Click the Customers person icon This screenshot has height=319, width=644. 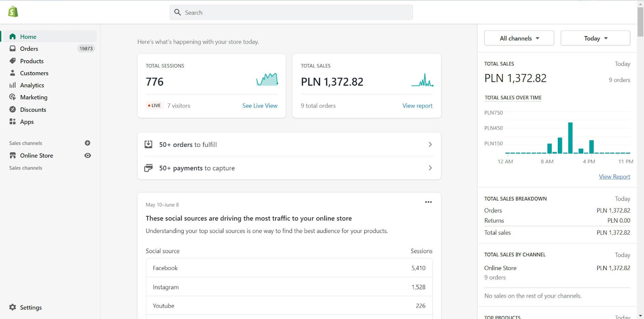pyautogui.click(x=13, y=73)
